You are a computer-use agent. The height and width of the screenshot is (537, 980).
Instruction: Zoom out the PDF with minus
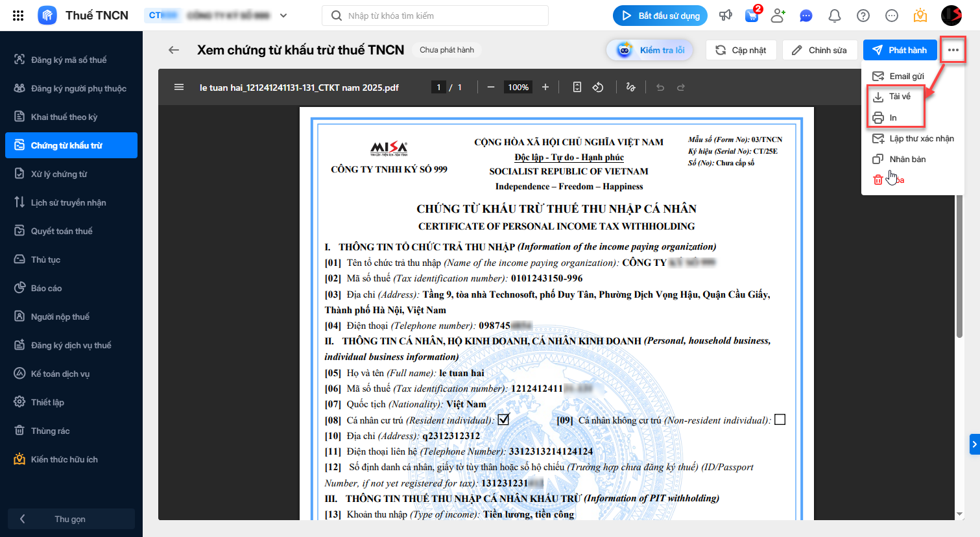coord(491,87)
